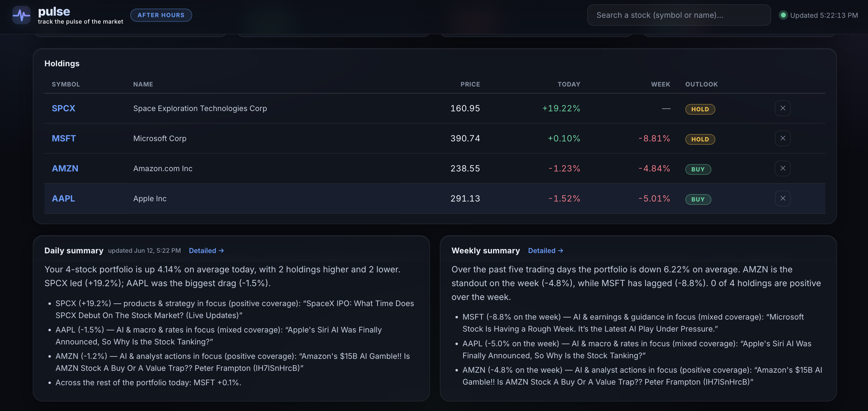Image resolution: width=868 pixels, height=411 pixels.
Task: Click AAPL today change -1.52%
Action: tap(564, 198)
